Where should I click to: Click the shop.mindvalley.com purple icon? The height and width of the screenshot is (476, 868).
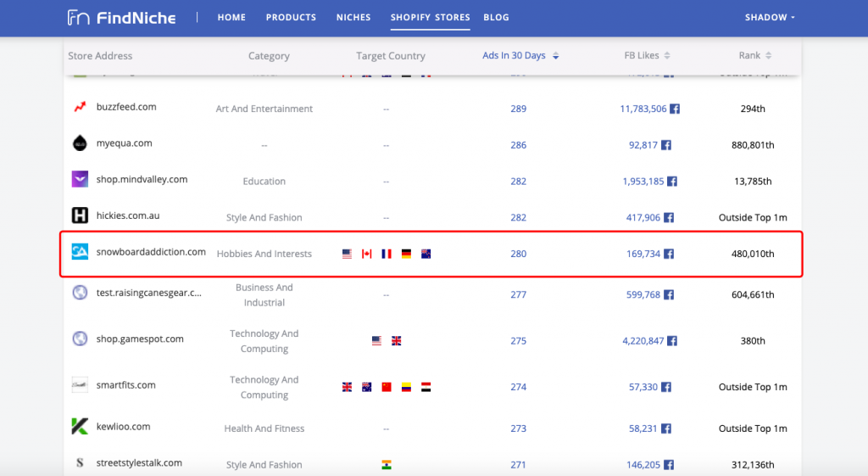coord(80,179)
